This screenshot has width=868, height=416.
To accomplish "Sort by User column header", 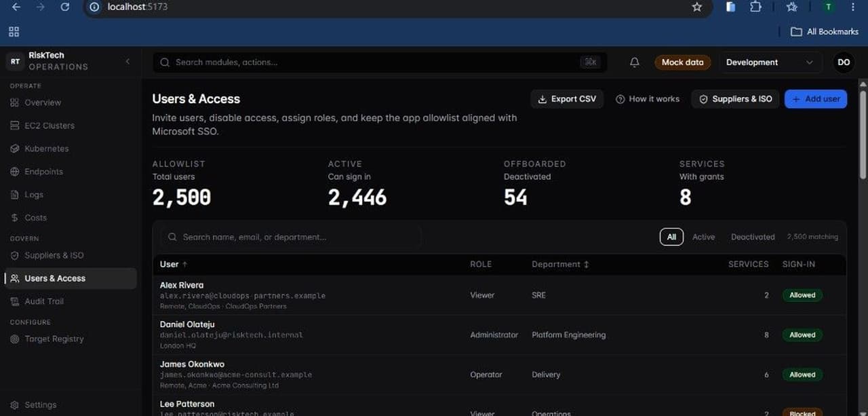I will (x=174, y=264).
